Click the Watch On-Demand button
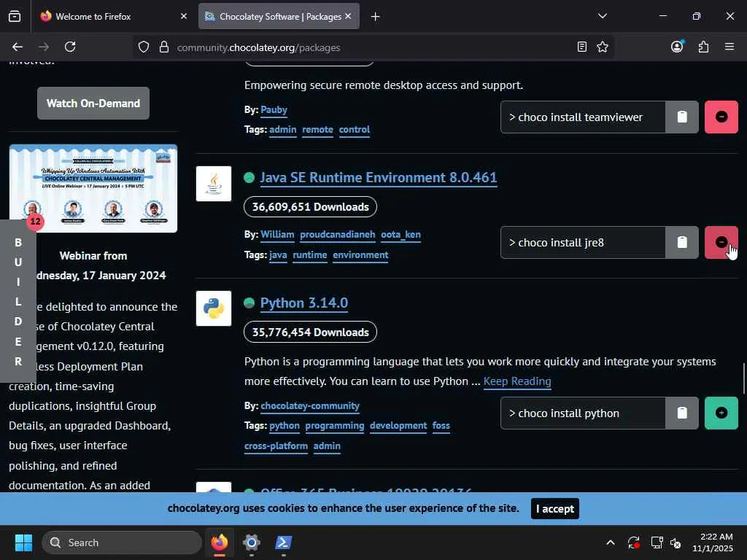The image size is (747, 560). pos(93,103)
